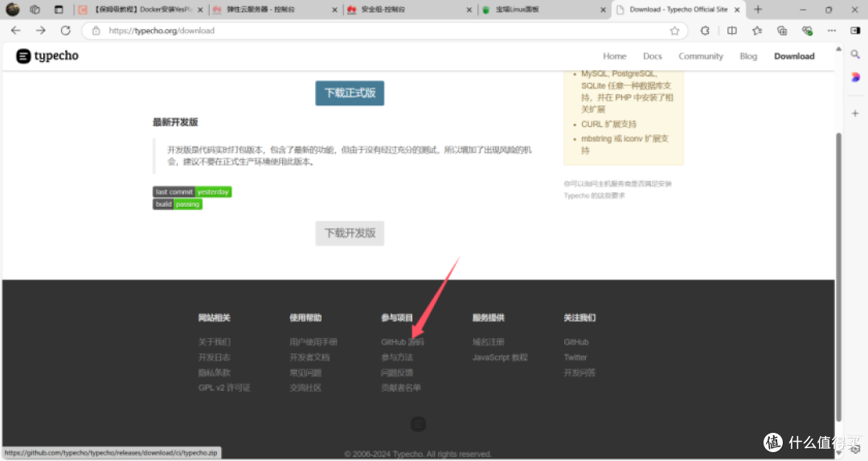Click the typecho logo
Viewport: 868px width, 461px height.
click(47, 56)
